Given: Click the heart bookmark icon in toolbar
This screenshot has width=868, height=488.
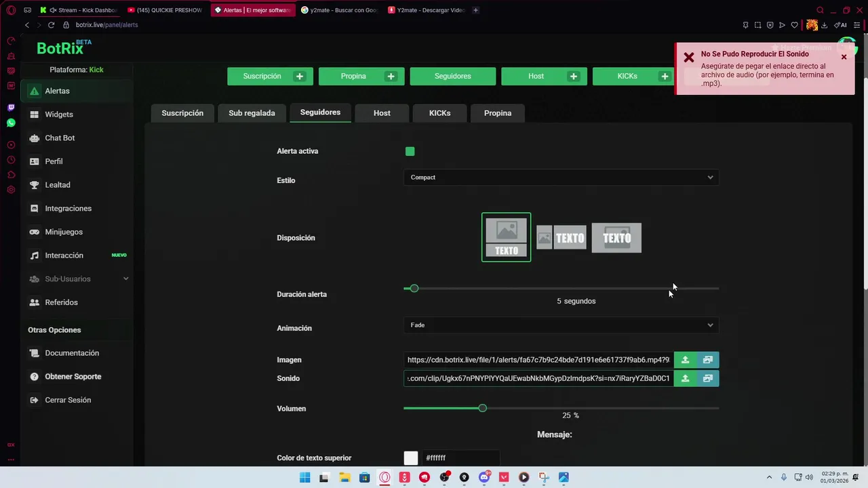Looking at the screenshot, I should pos(794,25).
